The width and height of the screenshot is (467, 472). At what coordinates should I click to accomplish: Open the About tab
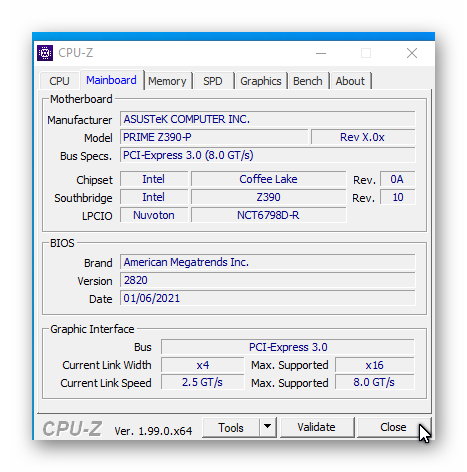(350, 81)
